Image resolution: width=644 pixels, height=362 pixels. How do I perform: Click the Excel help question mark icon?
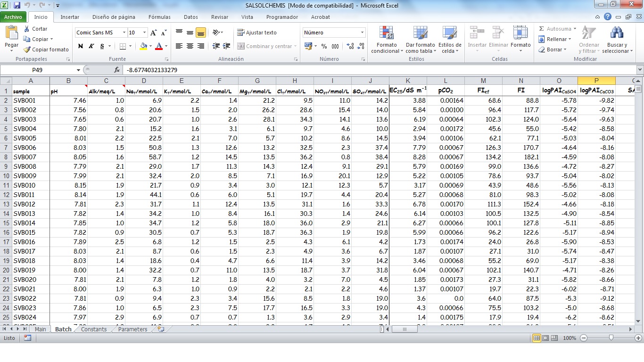608,16
